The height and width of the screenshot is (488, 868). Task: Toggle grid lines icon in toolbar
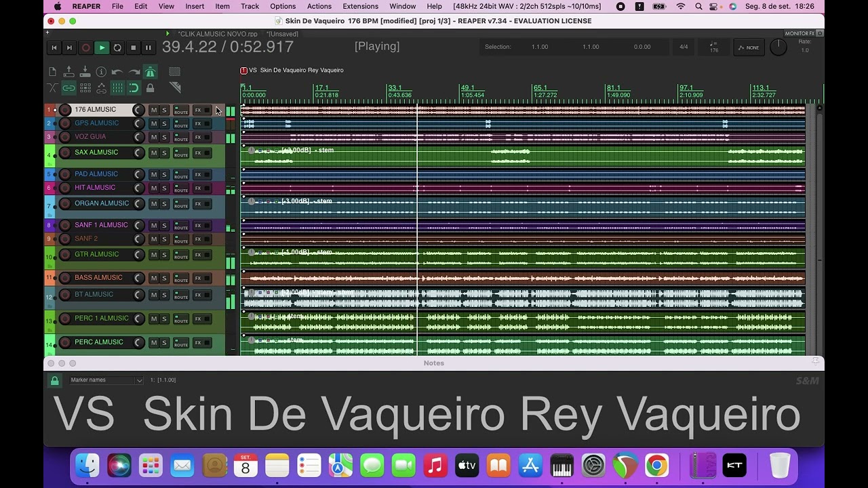coord(117,88)
